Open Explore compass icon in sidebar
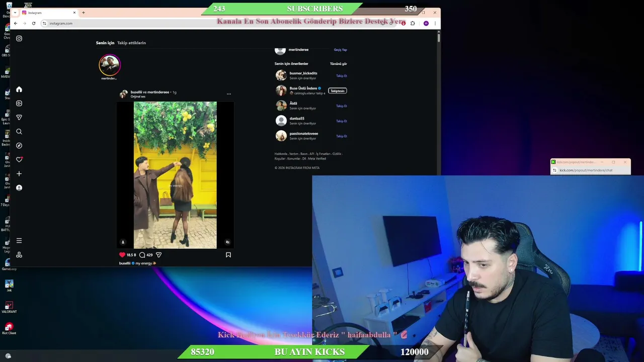This screenshot has width=644, height=362. pos(19,145)
